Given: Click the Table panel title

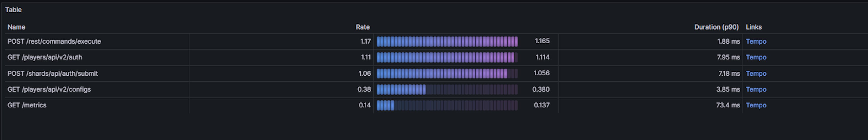Looking at the screenshot, I should 14,10.
